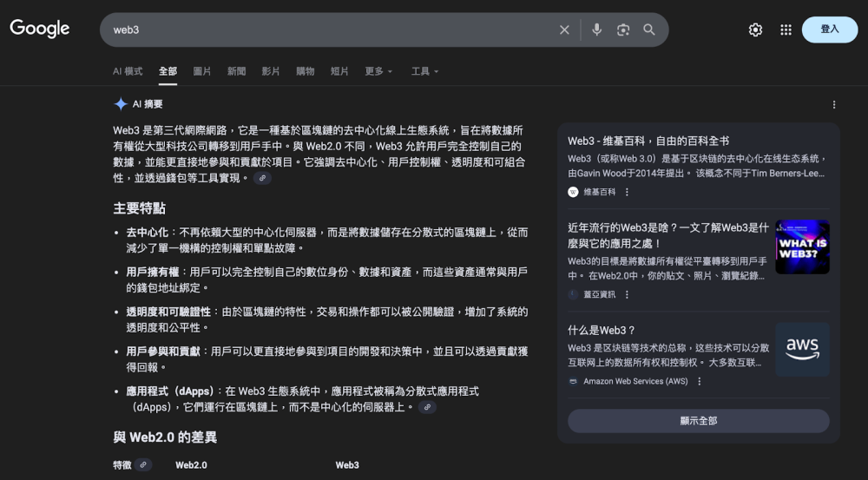Switch to 影片 tab

(271, 71)
